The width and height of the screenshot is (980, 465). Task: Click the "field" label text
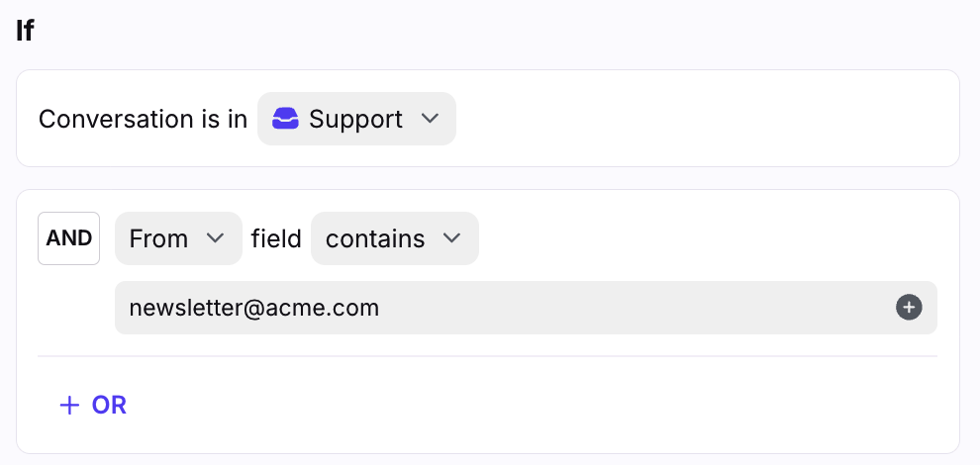(x=276, y=238)
